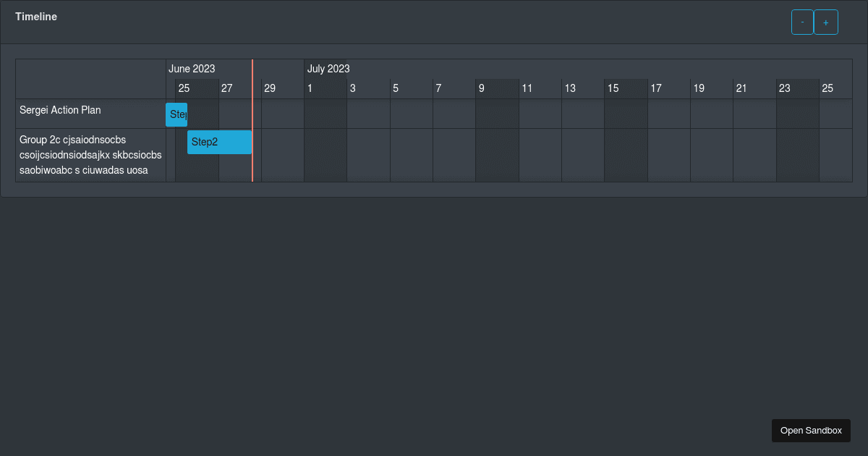868x456 pixels.
Task: Click the zoom in plus button
Action: 826,22
